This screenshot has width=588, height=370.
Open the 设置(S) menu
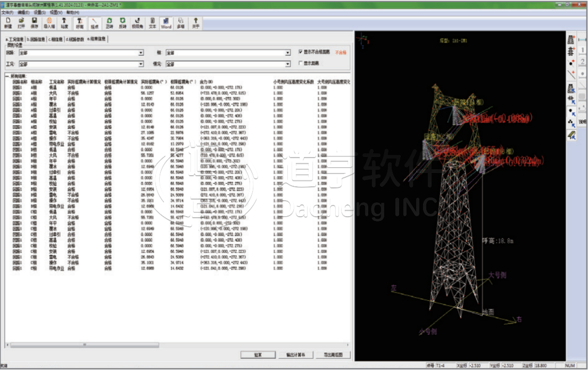pos(40,12)
